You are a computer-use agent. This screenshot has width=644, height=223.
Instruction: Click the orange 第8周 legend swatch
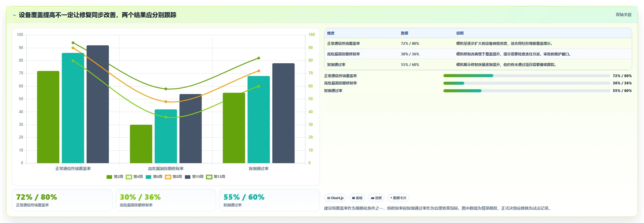point(168,177)
